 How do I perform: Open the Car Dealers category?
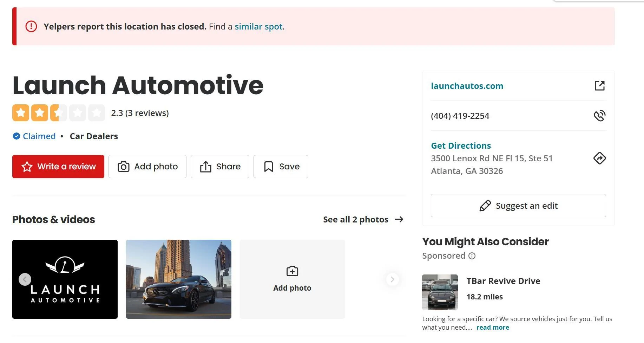(x=94, y=136)
